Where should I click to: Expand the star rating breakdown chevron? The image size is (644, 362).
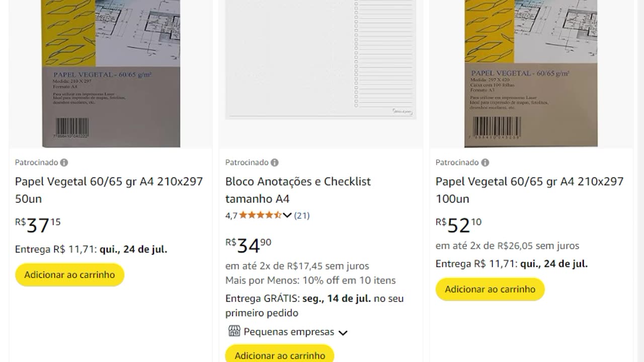click(287, 215)
